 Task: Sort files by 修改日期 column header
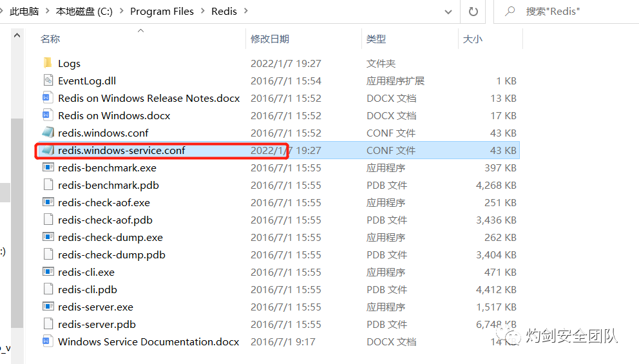click(270, 39)
